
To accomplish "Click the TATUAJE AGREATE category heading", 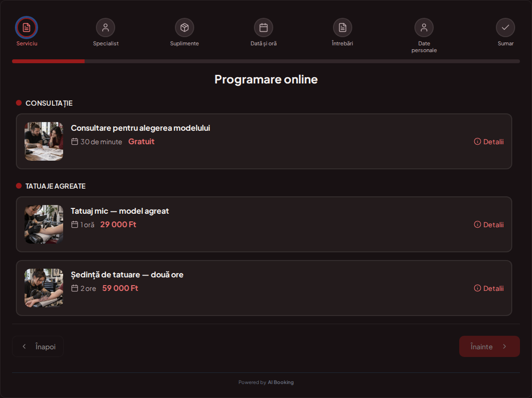I will tap(55, 186).
